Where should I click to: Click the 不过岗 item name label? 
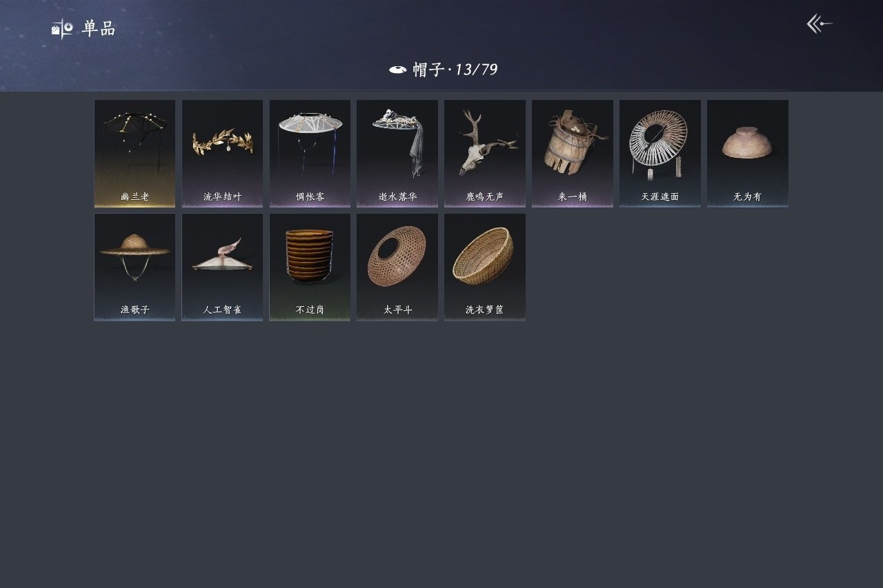coord(310,310)
